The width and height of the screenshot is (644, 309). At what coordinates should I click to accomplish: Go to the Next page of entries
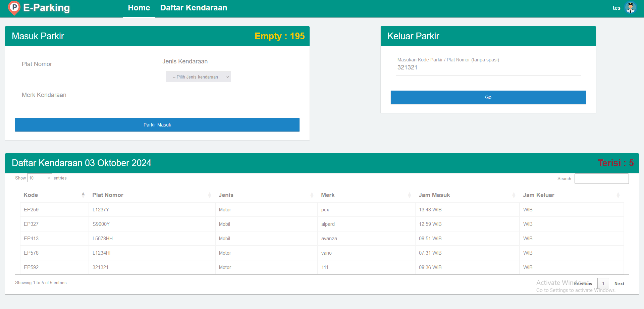point(619,284)
